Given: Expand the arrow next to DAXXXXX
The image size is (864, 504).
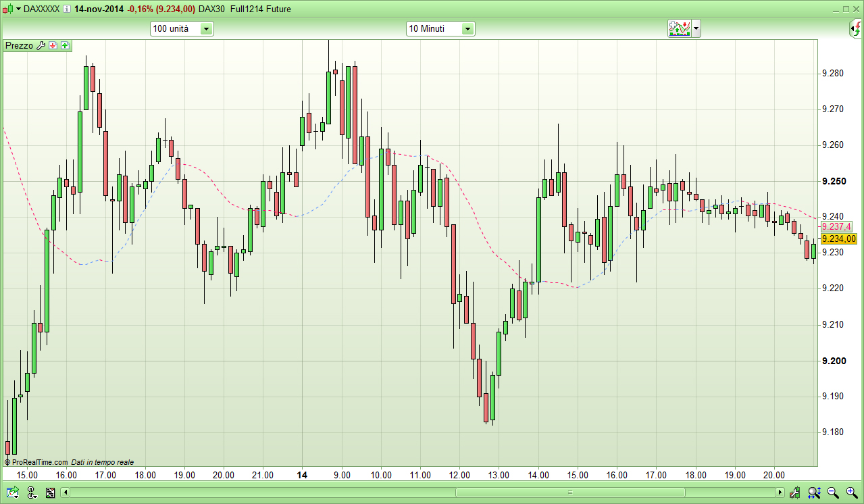Looking at the screenshot, I should [x=18, y=9].
